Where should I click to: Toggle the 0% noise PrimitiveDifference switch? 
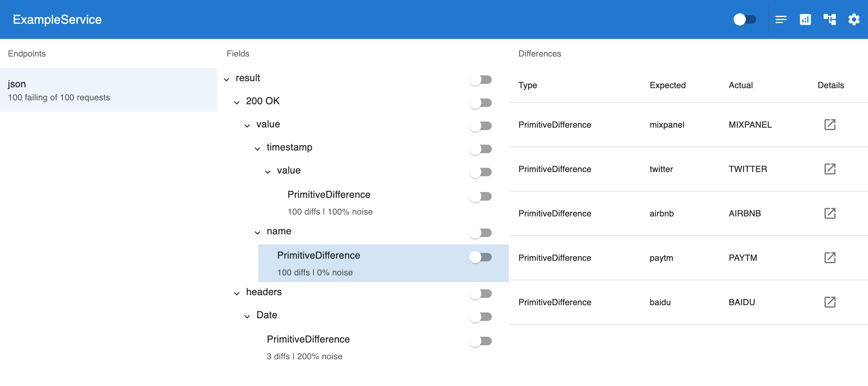480,257
